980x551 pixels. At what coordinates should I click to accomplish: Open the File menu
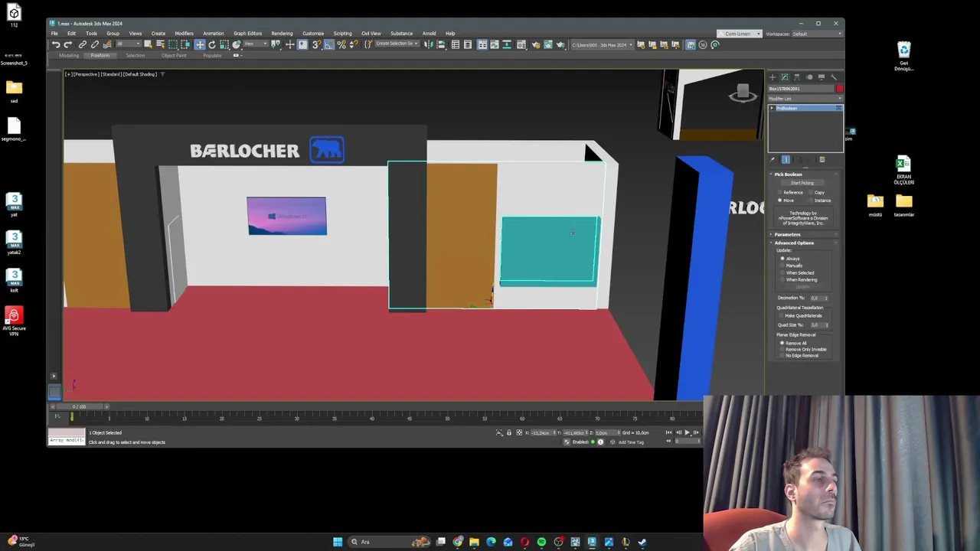pos(54,34)
